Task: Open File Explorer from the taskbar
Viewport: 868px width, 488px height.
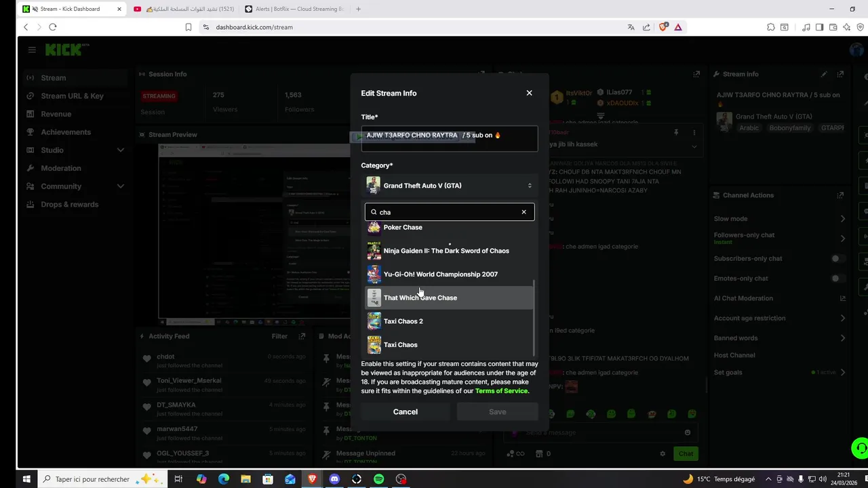Action: [245, 479]
